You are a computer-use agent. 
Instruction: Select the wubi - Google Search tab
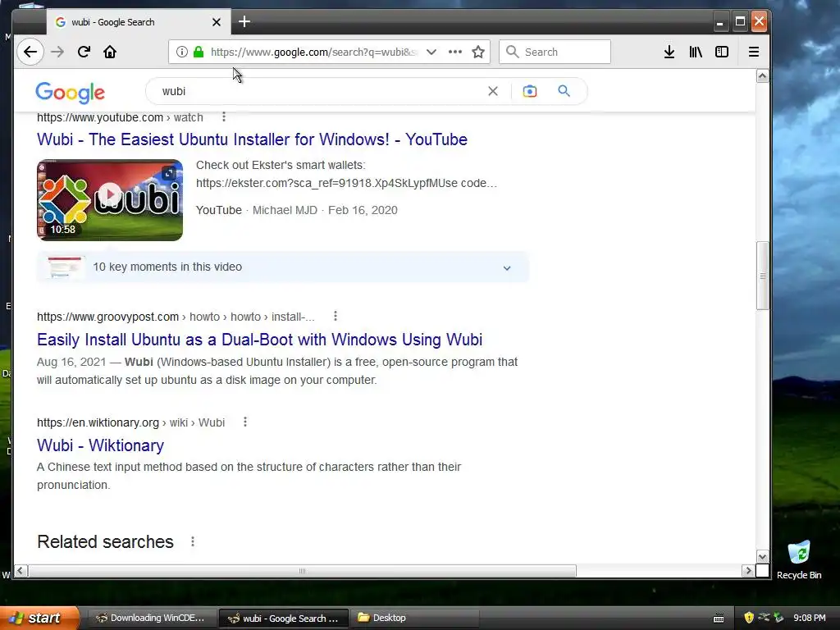(139, 22)
